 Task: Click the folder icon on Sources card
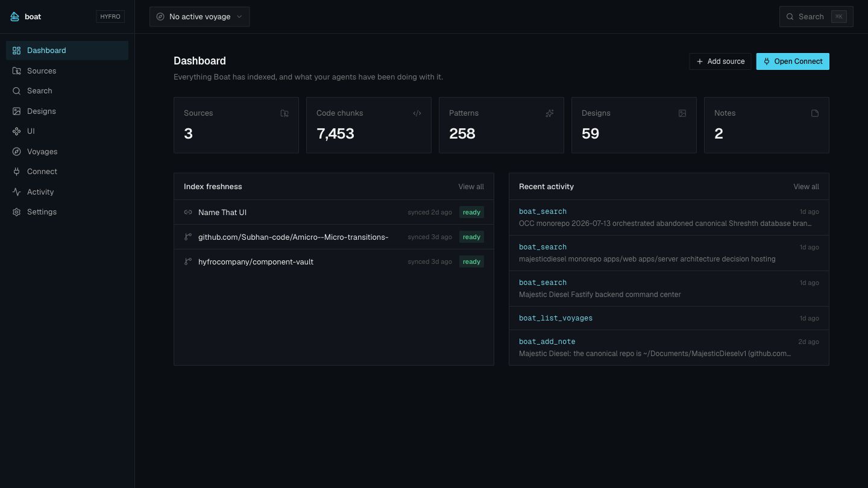point(285,113)
